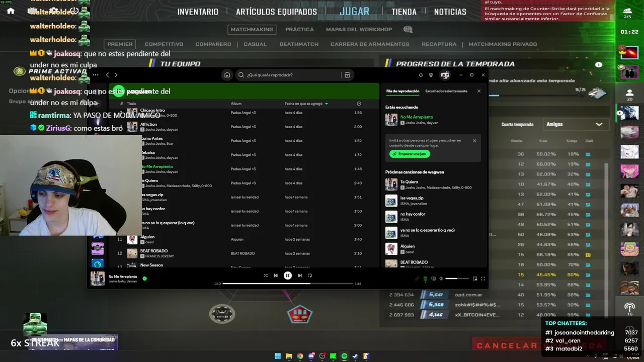Open the TIENDA menu in Counter-Strike
The image size is (644, 362).
[404, 12]
